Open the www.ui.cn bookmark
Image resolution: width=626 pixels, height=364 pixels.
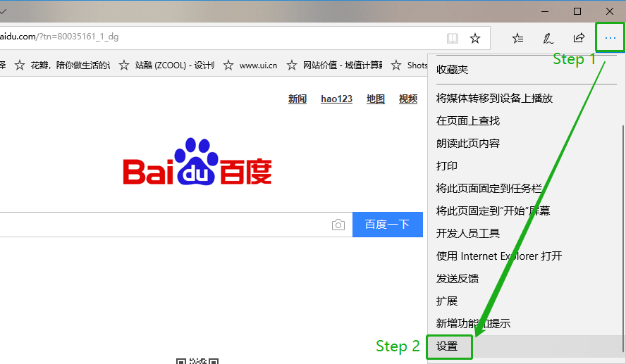(x=250, y=65)
